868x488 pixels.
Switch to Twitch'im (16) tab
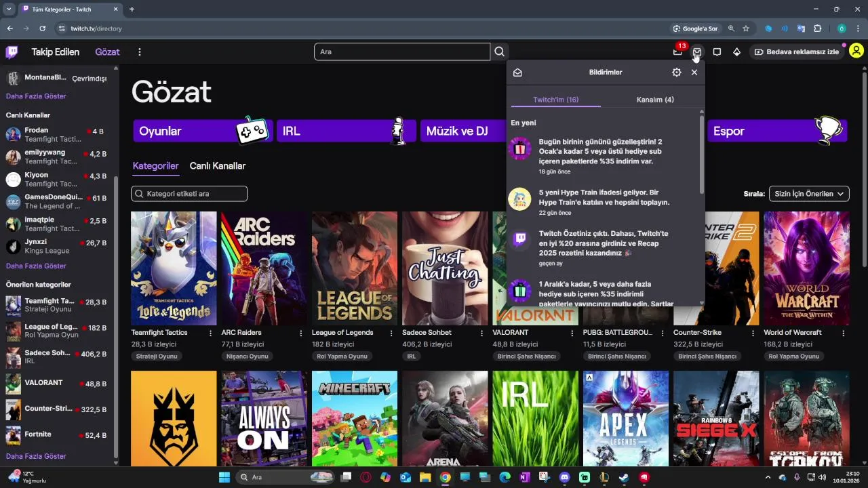(x=556, y=100)
